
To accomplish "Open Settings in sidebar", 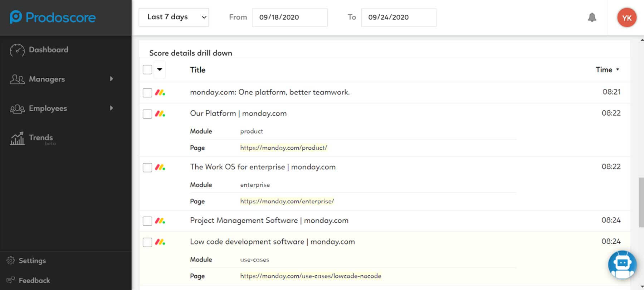I will [32, 261].
